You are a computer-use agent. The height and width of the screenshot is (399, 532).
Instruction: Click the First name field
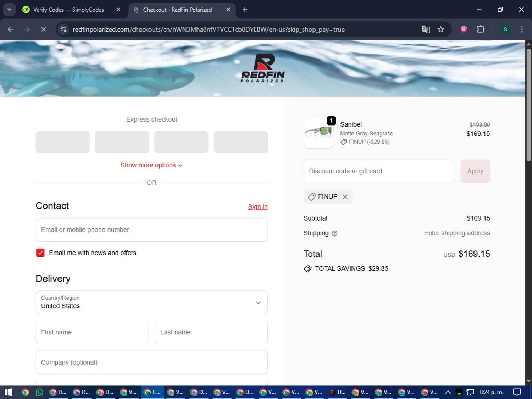click(92, 332)
